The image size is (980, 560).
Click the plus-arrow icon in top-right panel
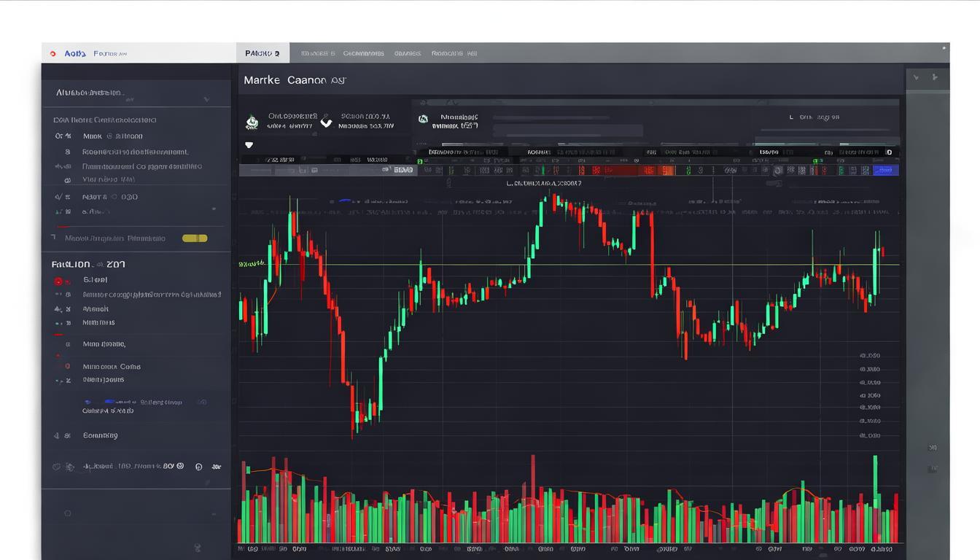tap(936, 77)
